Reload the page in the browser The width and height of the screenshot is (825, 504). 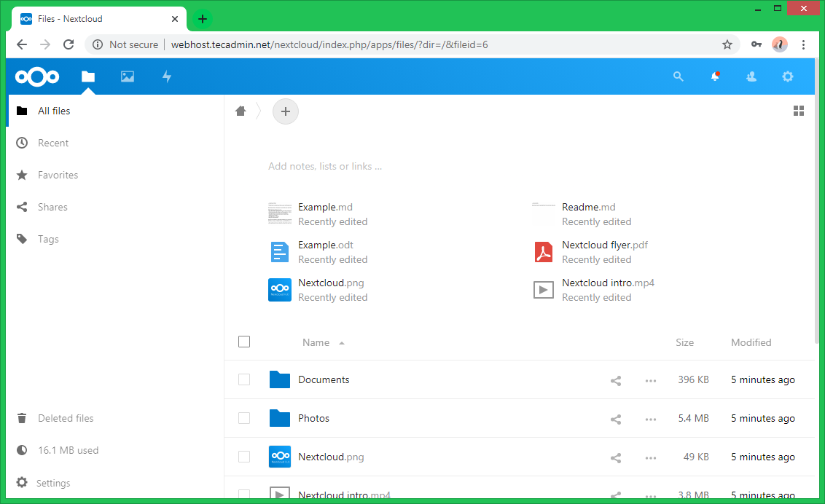coord(69,44)
